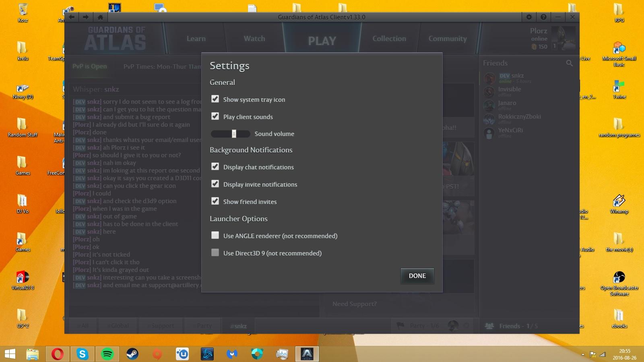
Task: Open help with the question mark icon
Action: point(543,17)
